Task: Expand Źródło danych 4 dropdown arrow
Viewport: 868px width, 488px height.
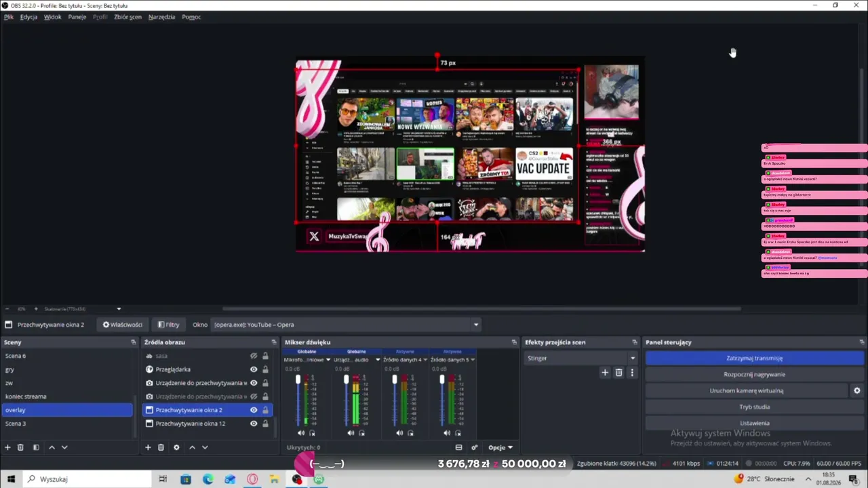Action: 425,360
